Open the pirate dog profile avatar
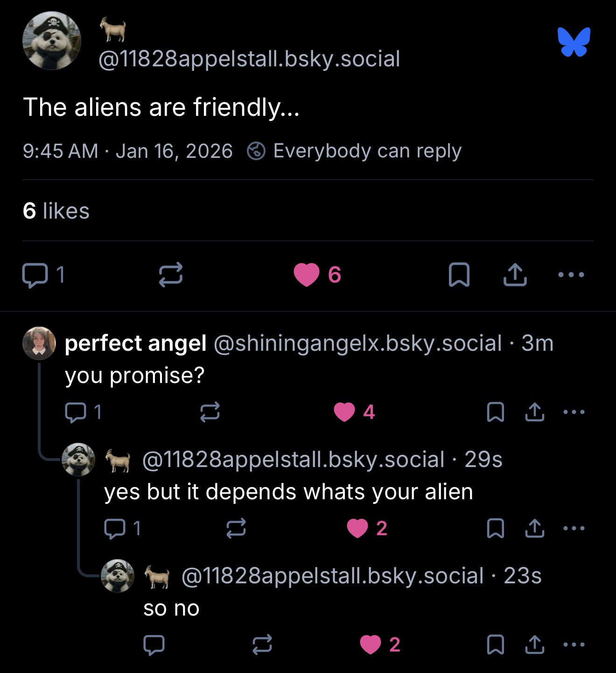 pos(51,41)
